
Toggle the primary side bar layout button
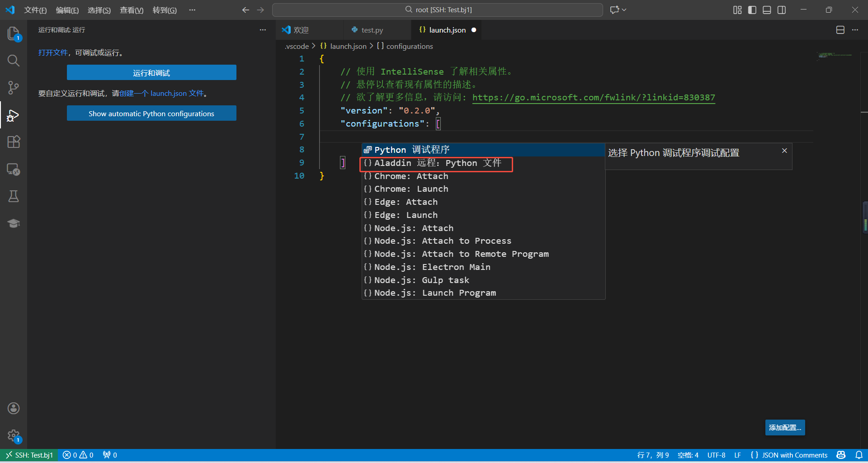pyautogui.click(x=752, y=10)
